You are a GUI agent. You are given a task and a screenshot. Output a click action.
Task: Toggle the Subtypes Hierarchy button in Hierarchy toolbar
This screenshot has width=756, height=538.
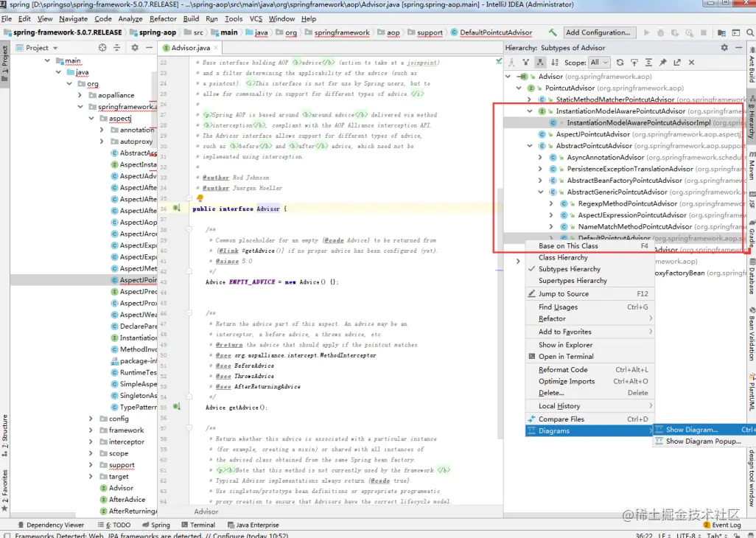point(540,62)
